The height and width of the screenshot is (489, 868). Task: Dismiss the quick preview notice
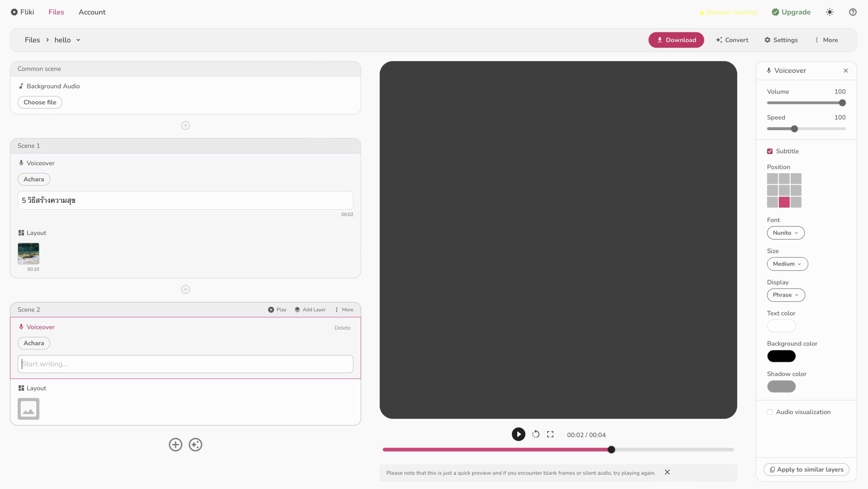click(667, 472)
